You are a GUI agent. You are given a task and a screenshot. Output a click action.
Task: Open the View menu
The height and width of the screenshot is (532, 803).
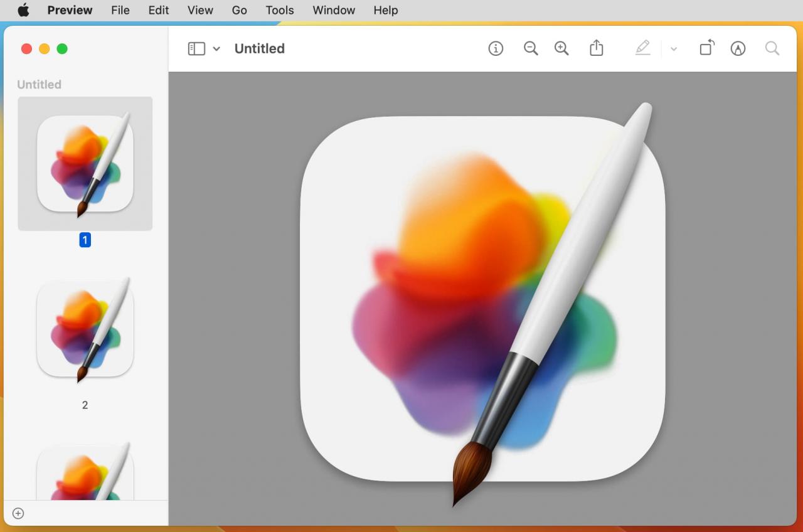pos(200,10)
